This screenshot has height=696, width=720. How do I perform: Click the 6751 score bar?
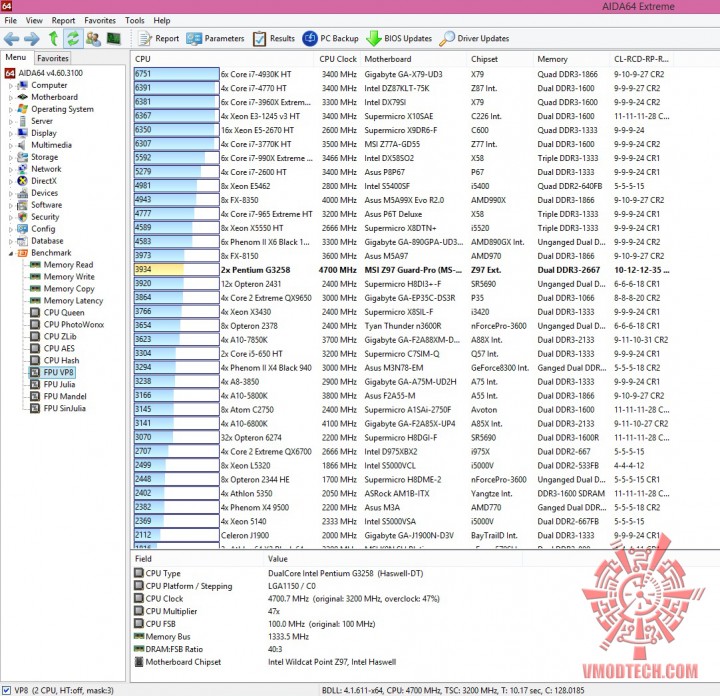click(176, 74)
